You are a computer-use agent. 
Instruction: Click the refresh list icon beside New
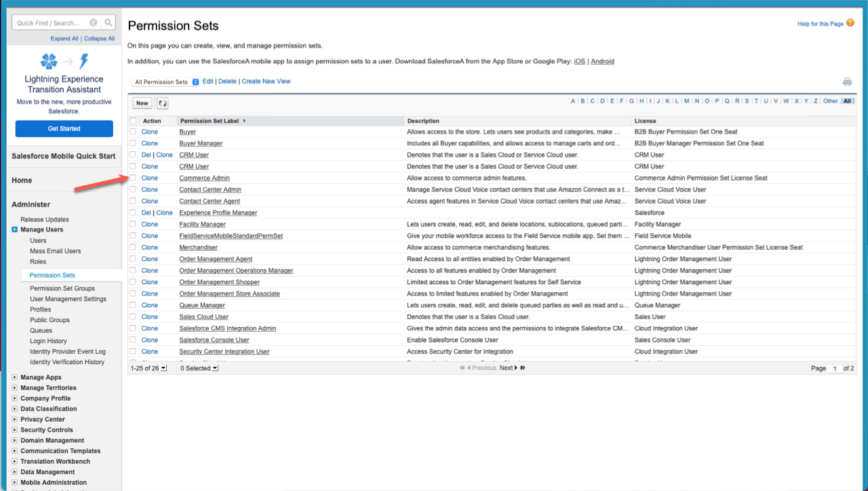click(x=162, y=103)
